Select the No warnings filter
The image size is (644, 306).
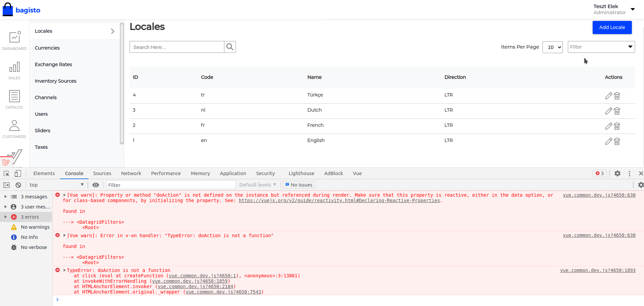click(26, 227)
